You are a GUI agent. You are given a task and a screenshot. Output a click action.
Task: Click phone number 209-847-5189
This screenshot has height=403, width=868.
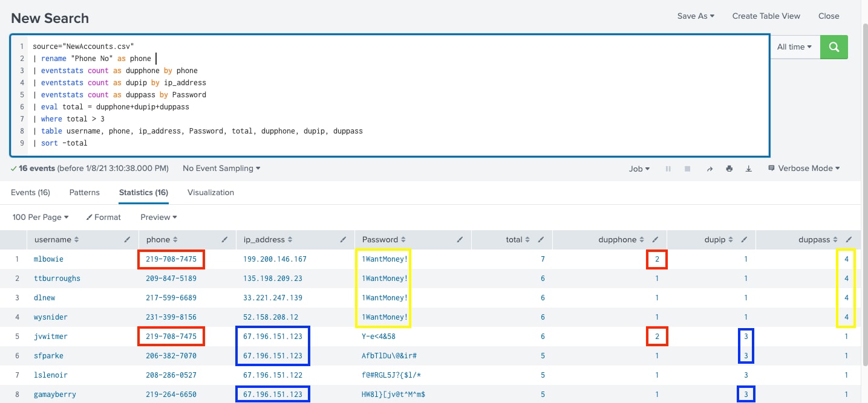[x=171, y=279]
